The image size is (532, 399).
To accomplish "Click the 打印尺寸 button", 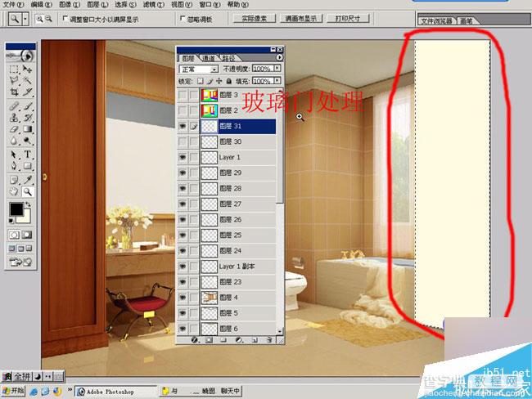I will (x=348, y=18).
